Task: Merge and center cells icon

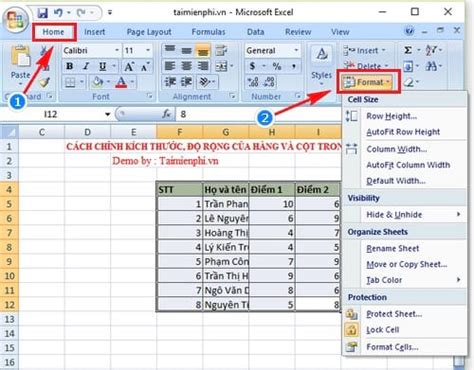Action: [x=221, y=66]
